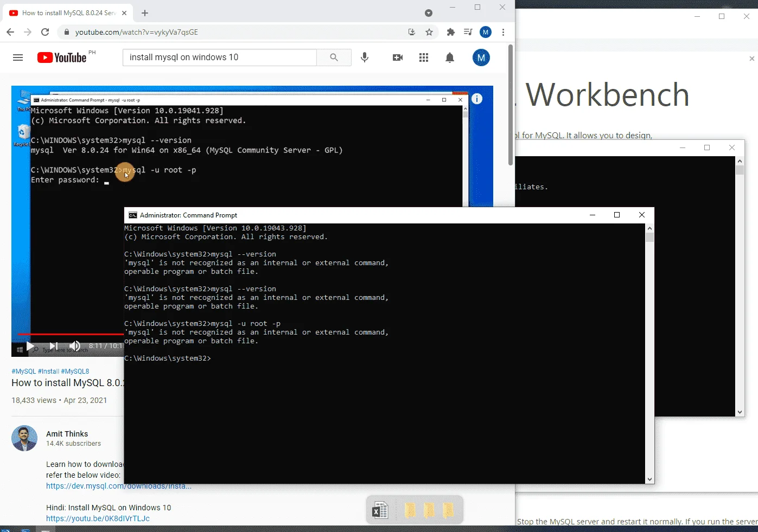Click the front Command Prompt title bar
This screenshot has width=758, height=532.
[389, 215]
